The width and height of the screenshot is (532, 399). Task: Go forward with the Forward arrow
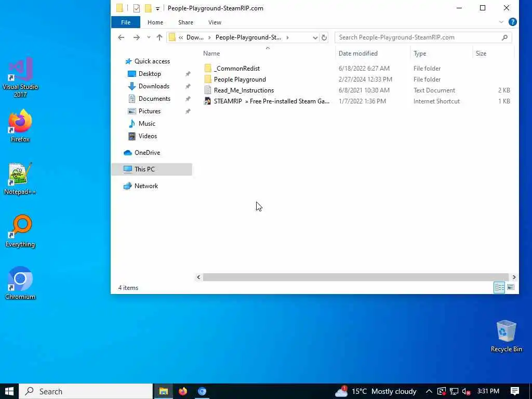[x=137, y=37]
